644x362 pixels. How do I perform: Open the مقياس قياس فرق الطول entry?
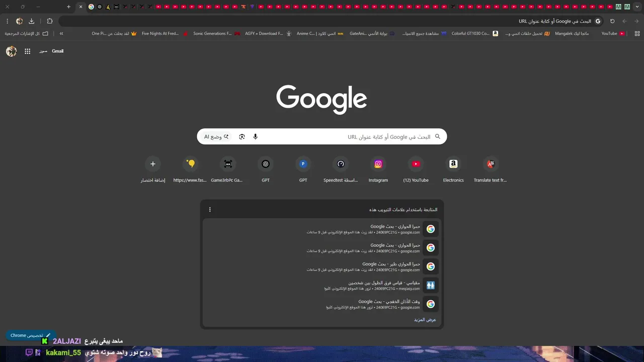(x=322, y=285)
